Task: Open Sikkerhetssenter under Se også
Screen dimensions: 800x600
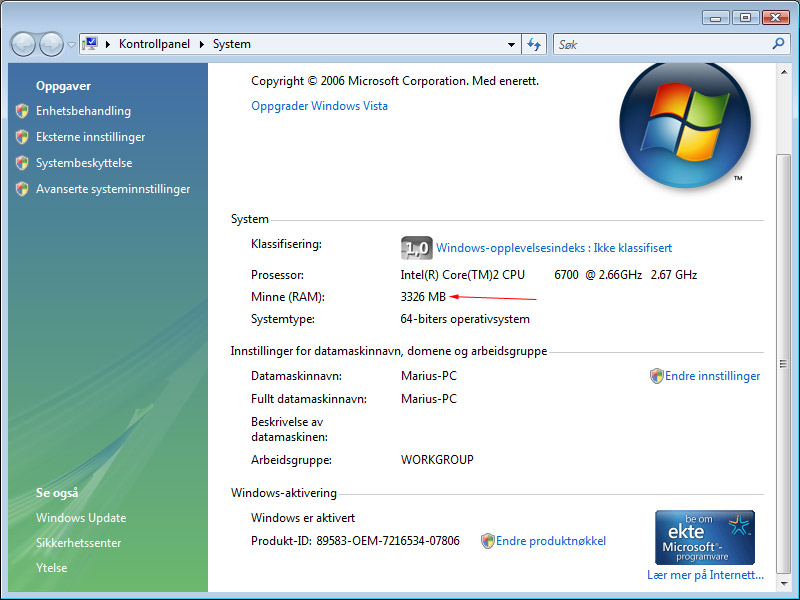Action: point(79,543)
